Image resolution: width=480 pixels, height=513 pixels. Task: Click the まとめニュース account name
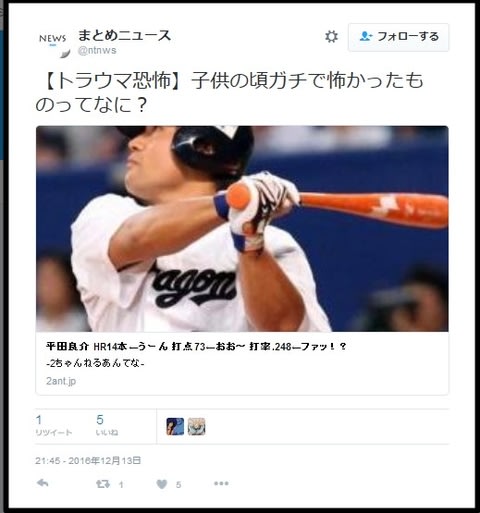tap(124, 35)
